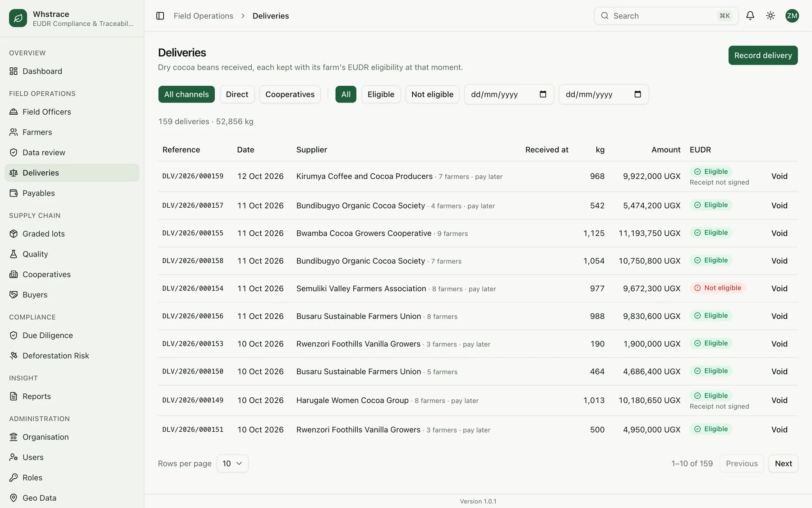This screenshot has width=812, height=508.
Task: Open Cooperatives in sidebar
Action: (x=72, y=275)
